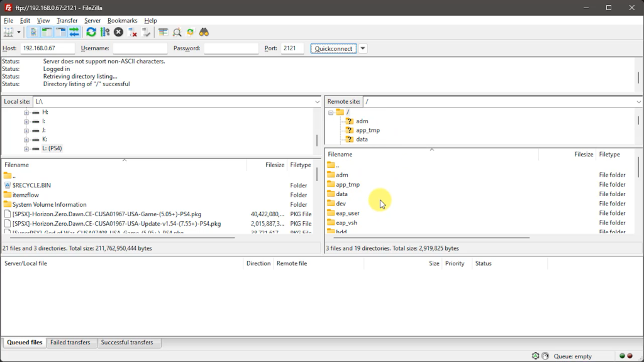Open the Local site path dropdown

tap(317, 102)
